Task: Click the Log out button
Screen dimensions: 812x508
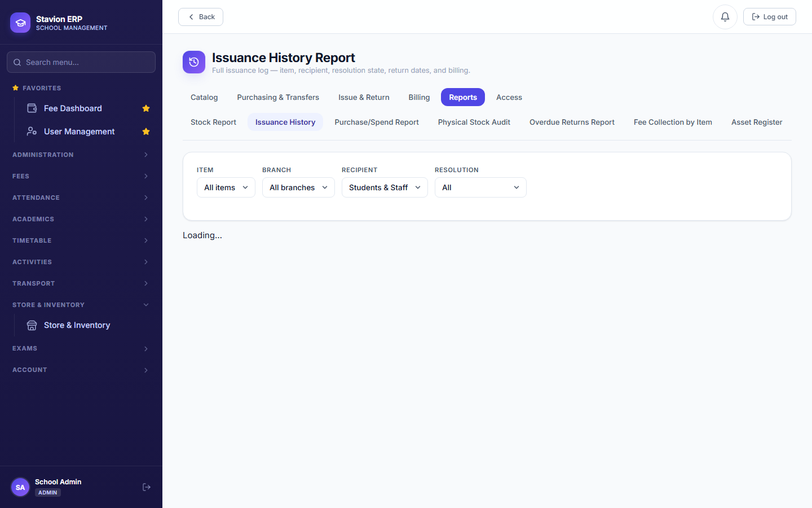Action: coord(769,17)
